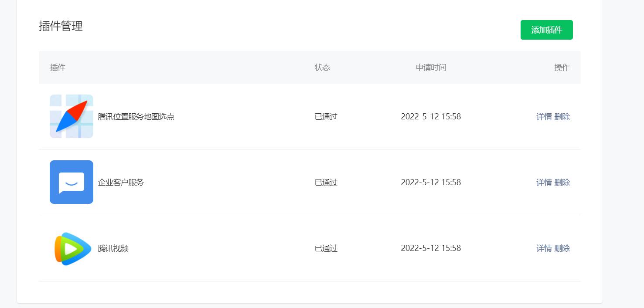Open 详情 for 腾讯位置服务地图选点
The width and height of the screenshot is (644, 308).
pyautogui.click(x=544, y=117)
